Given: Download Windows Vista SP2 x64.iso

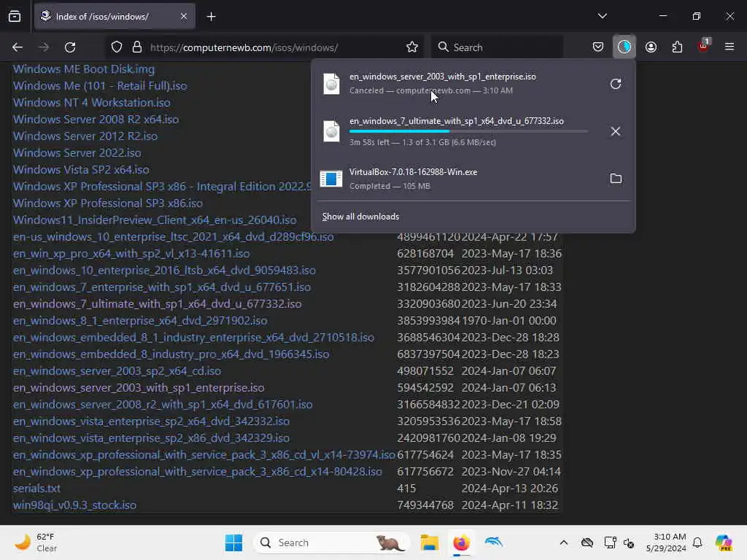Looking at the screenshot, I should click(81, 169).
